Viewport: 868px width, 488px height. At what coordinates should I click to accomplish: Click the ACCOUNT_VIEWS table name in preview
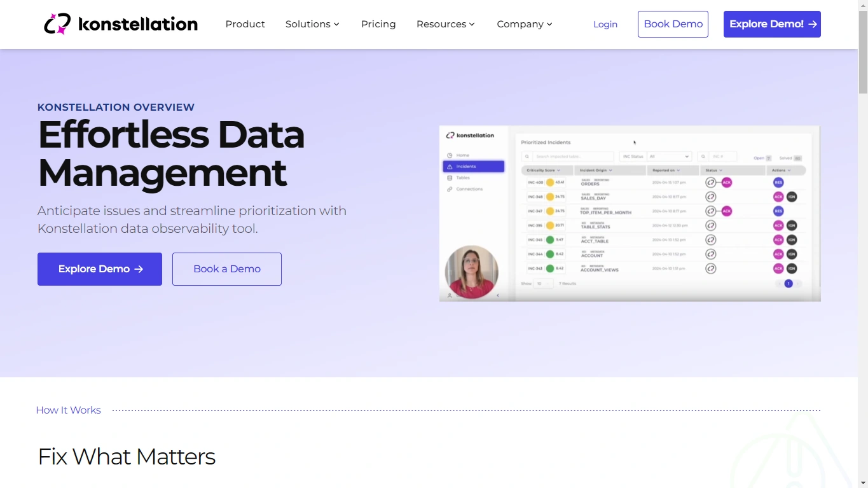[600, 270]
